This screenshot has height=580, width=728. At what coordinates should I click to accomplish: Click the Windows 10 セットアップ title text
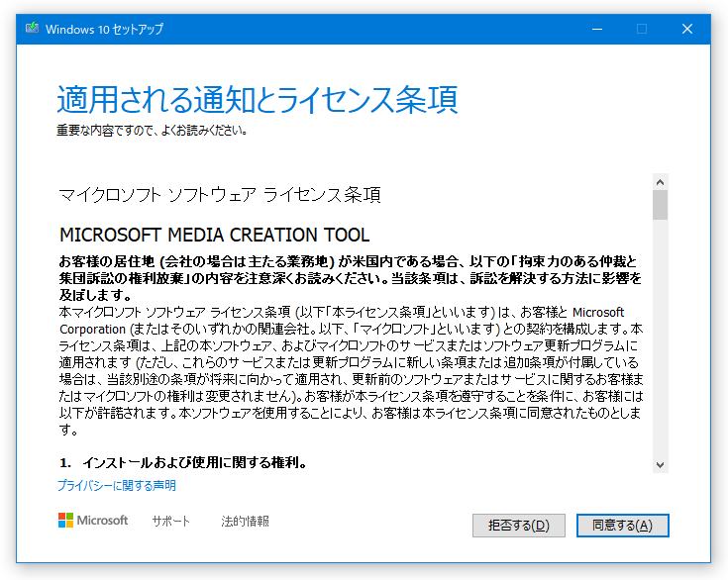pos(104,29)
